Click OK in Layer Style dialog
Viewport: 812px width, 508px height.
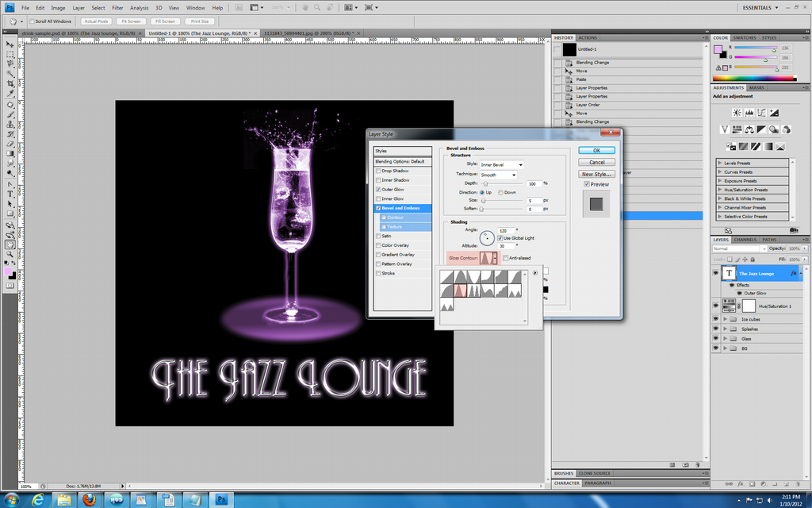coord(596,150)
